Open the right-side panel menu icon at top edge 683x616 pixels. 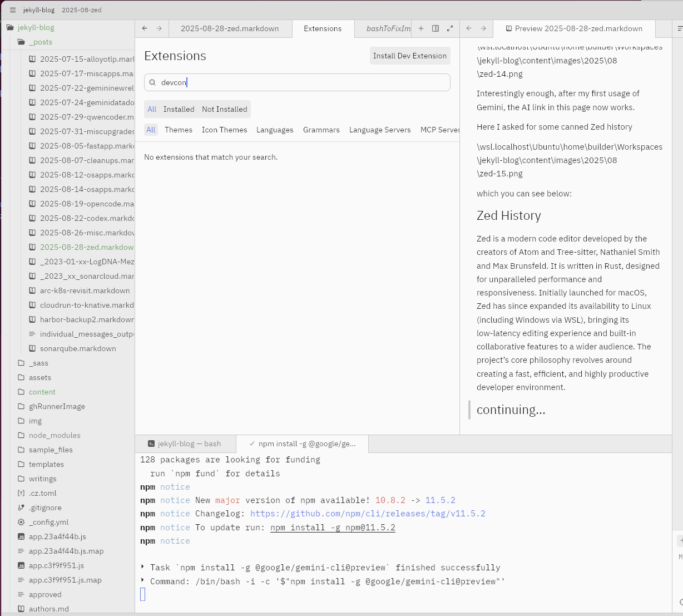(x=679, y=28)
